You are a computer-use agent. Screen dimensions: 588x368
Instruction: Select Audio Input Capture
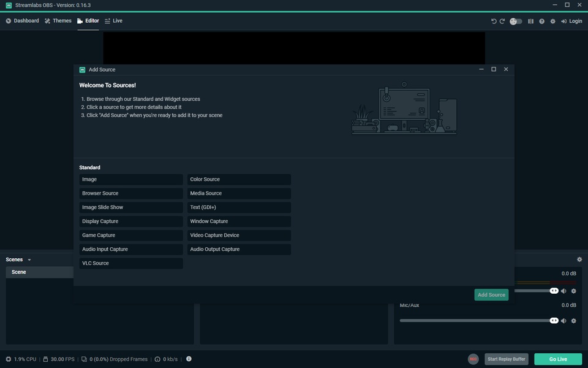(x=131, y=250)
